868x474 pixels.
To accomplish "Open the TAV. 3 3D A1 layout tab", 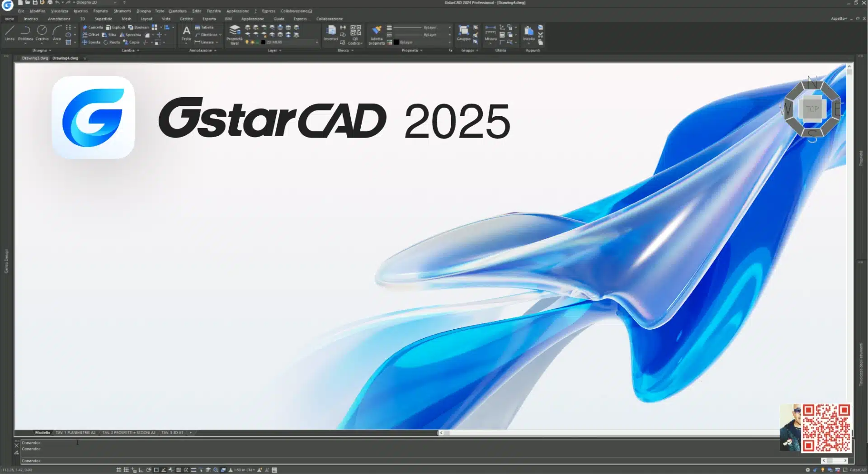I will pyautogui.click(x=172, y=432).
